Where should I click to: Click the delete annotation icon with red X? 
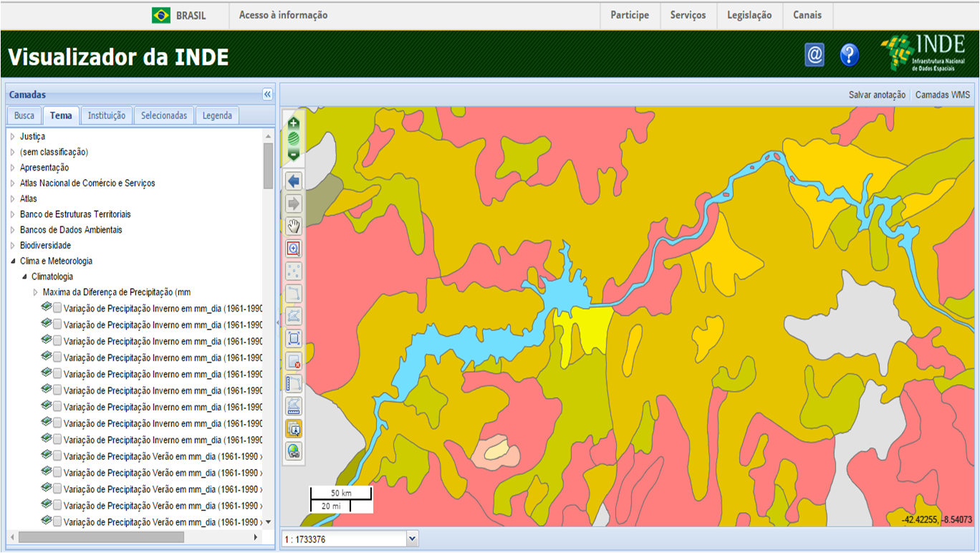[294, 361]
